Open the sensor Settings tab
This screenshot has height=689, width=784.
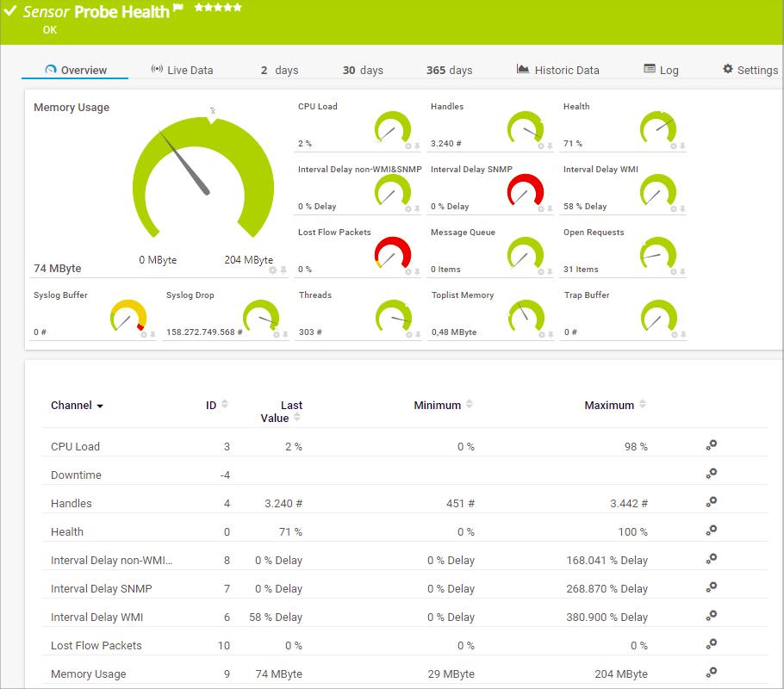[750, 70]
